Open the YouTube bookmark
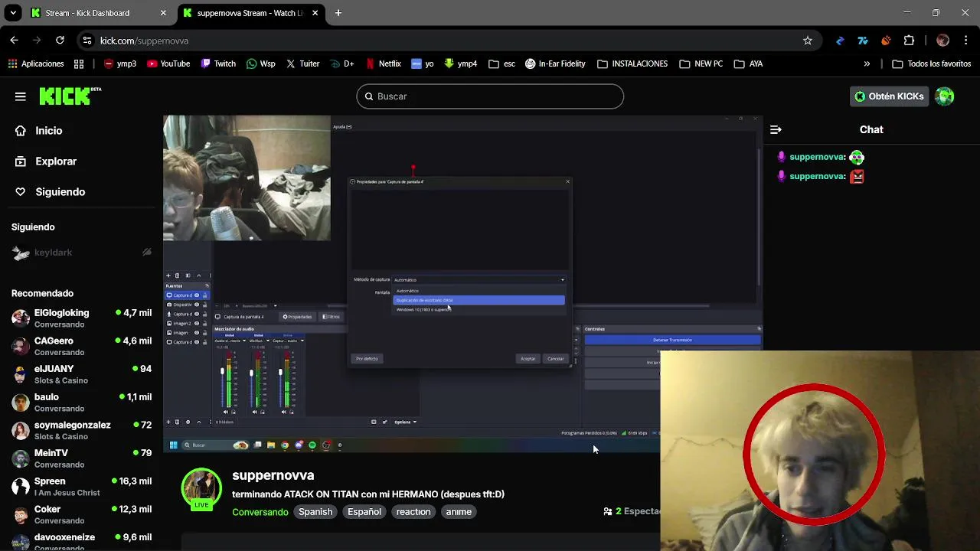 click(168, 64)
